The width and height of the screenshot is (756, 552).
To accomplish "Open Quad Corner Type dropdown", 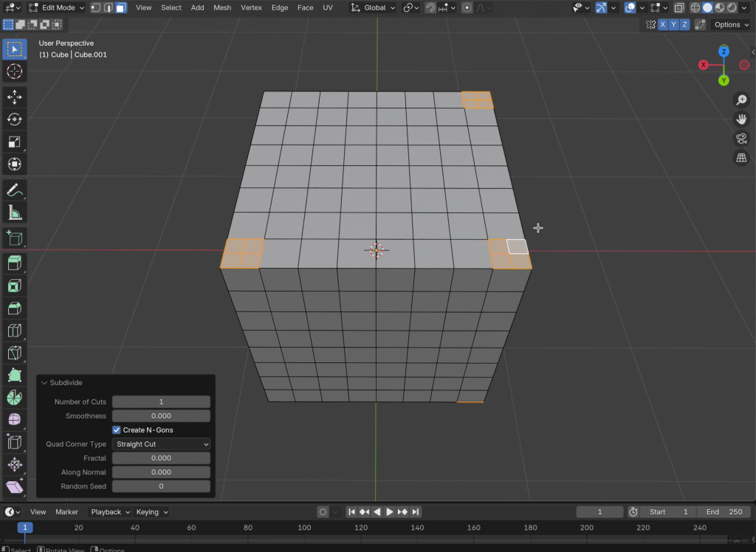I will [161, 444].
